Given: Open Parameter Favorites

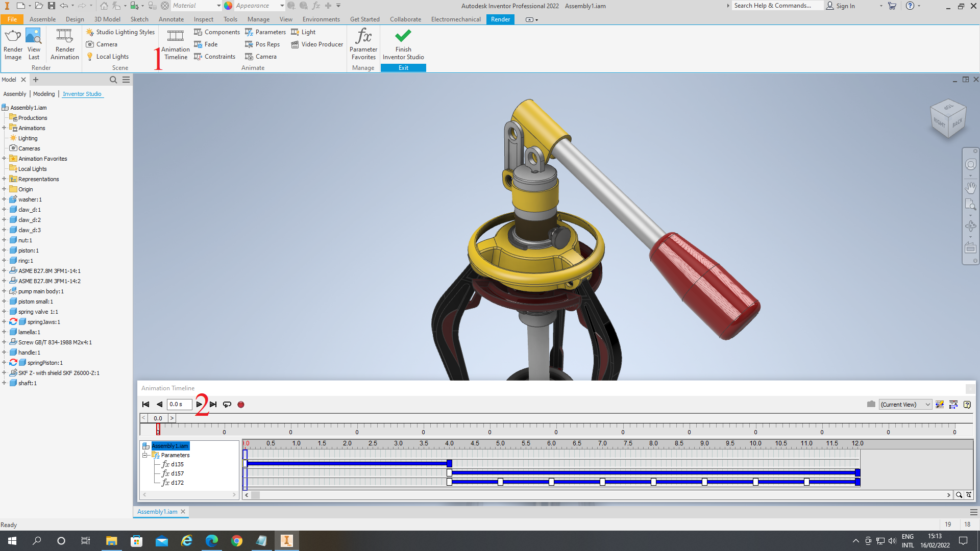Looking at the screenshot, I should 363,44.
